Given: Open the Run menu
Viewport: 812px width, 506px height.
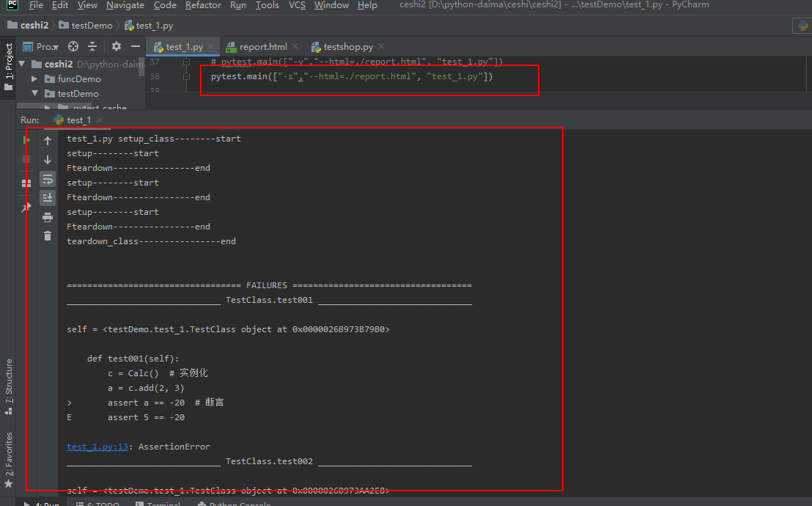Looking at the screenshot, I should [237, 4].
